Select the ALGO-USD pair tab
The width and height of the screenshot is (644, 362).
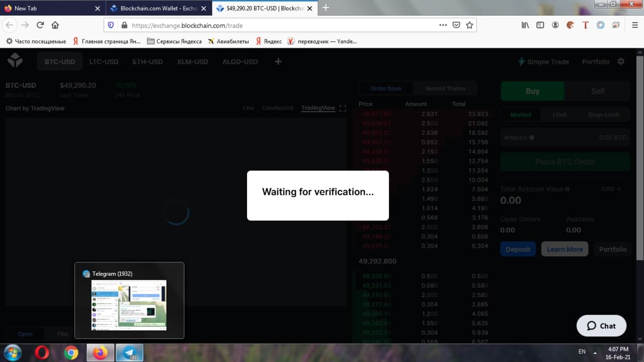[x=240, y=61]
